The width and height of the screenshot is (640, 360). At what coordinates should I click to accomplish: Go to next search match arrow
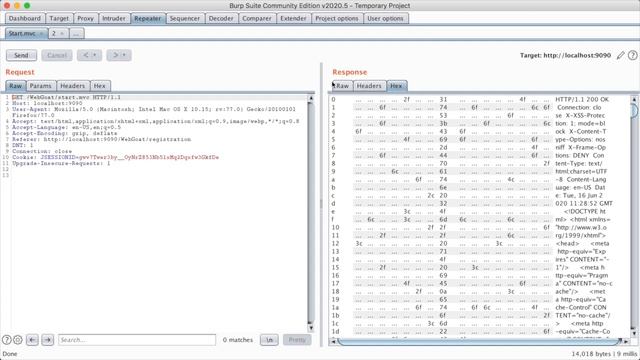47,340
